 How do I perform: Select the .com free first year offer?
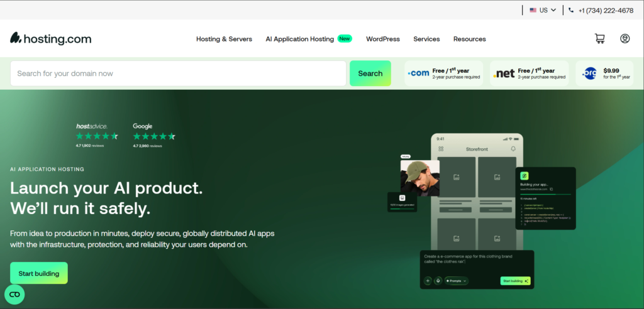click(444, 73)
